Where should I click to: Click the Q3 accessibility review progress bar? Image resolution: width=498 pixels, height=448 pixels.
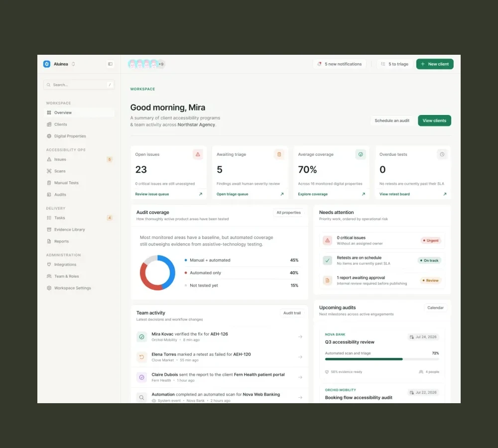click(x=382, y=359)
